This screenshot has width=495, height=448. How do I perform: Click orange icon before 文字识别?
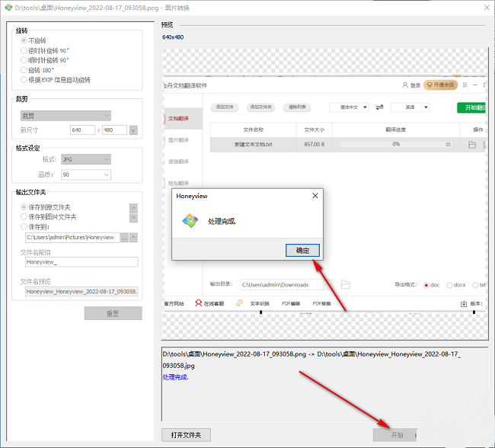click(x=239, y=303)
